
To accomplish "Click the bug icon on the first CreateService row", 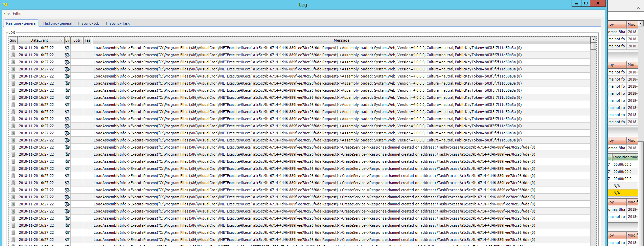I will [67, 147].
